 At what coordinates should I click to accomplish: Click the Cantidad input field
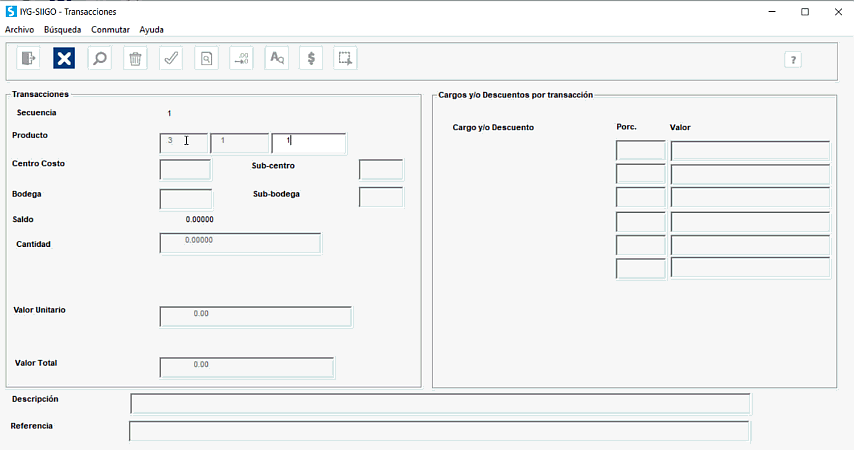pyautogui.click(x=240, y=244)
